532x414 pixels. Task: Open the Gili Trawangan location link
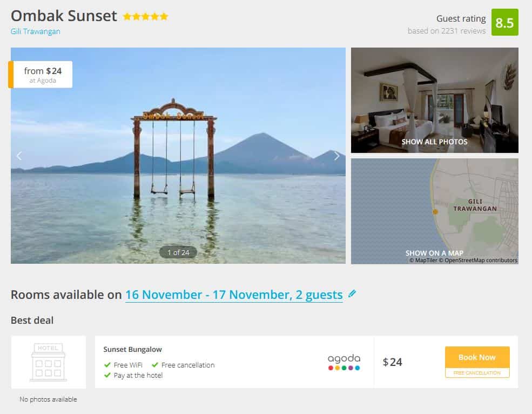coord(35,31)
